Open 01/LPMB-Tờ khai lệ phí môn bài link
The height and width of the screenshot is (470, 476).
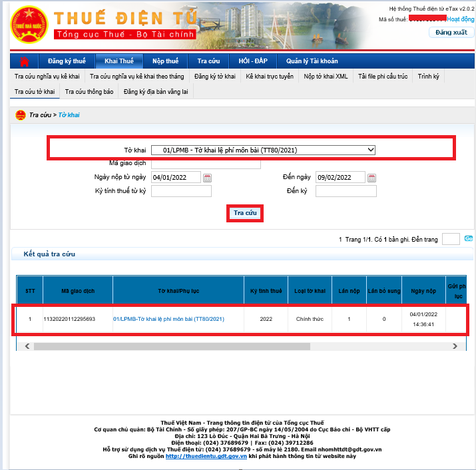click(168, 320)
